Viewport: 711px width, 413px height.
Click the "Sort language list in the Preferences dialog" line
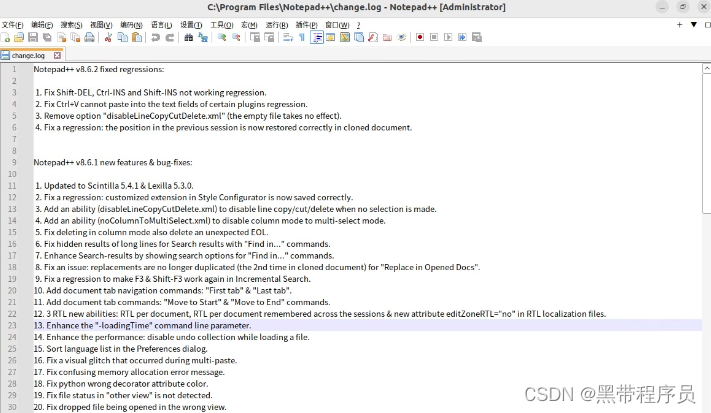point(121,349)
